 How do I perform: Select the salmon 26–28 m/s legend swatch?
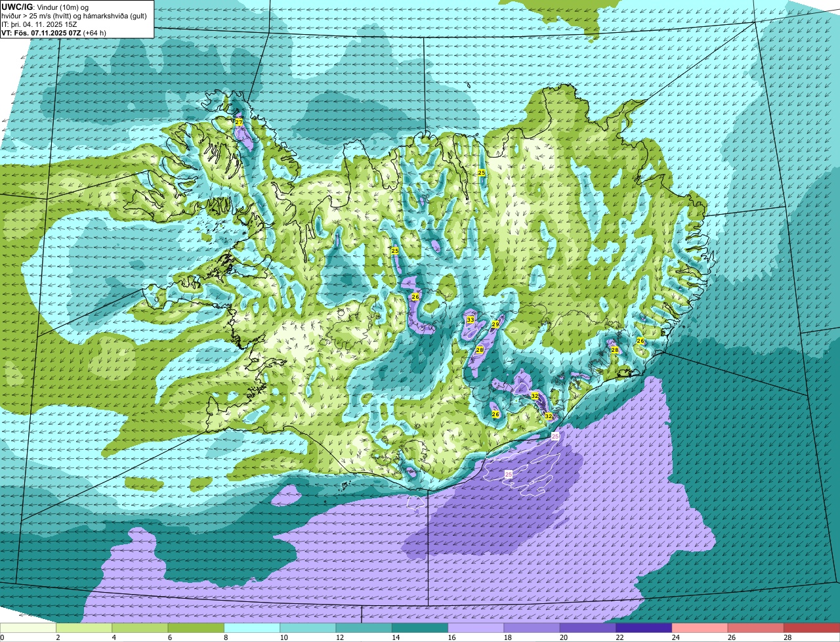[x=756, y=628]
